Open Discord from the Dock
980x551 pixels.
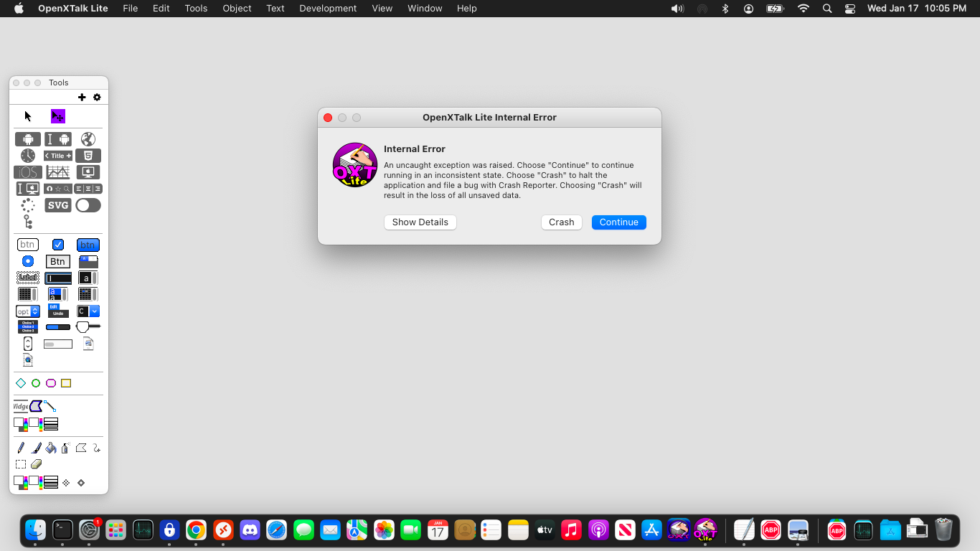(x=250, y=530)
